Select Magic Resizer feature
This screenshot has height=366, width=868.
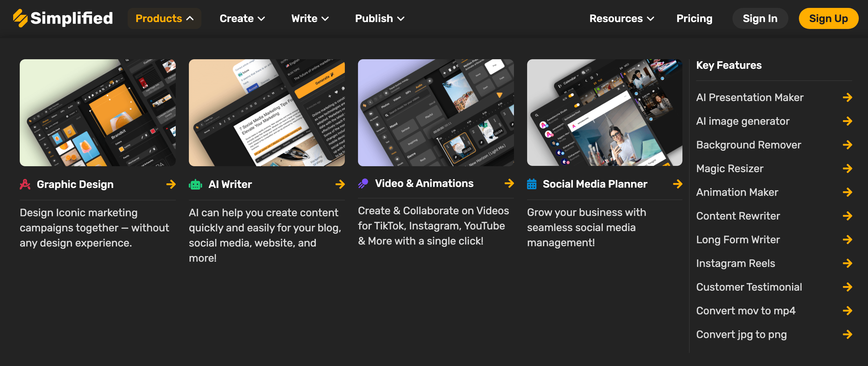(x=729, y=169)
